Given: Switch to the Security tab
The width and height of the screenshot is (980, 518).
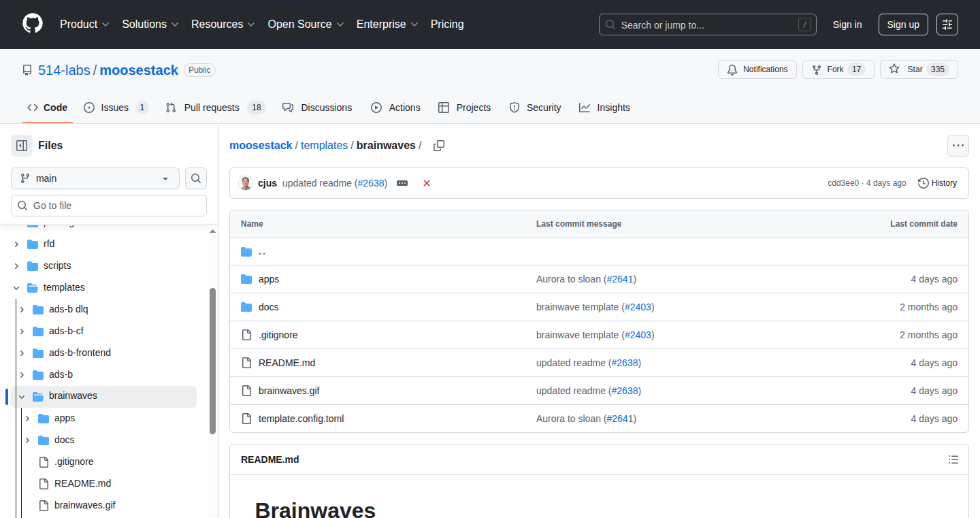Looking at the screenshot, I should pyautogui.click(x=535, y=108).
